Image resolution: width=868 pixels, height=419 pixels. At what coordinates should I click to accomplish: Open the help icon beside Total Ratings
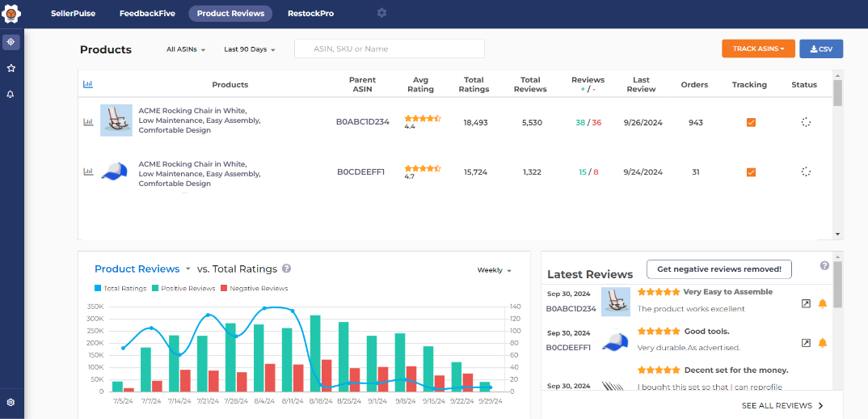(x=286, y=269)
